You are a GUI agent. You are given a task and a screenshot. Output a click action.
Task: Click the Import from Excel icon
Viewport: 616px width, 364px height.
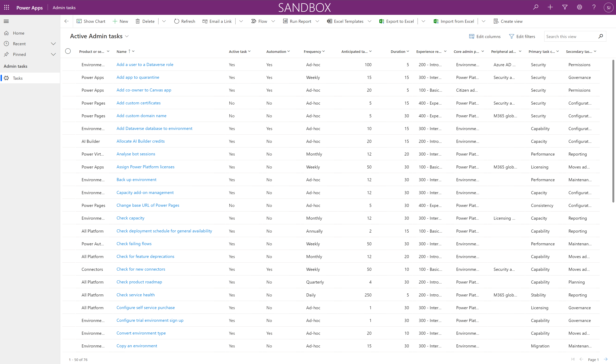coord(436,21)
